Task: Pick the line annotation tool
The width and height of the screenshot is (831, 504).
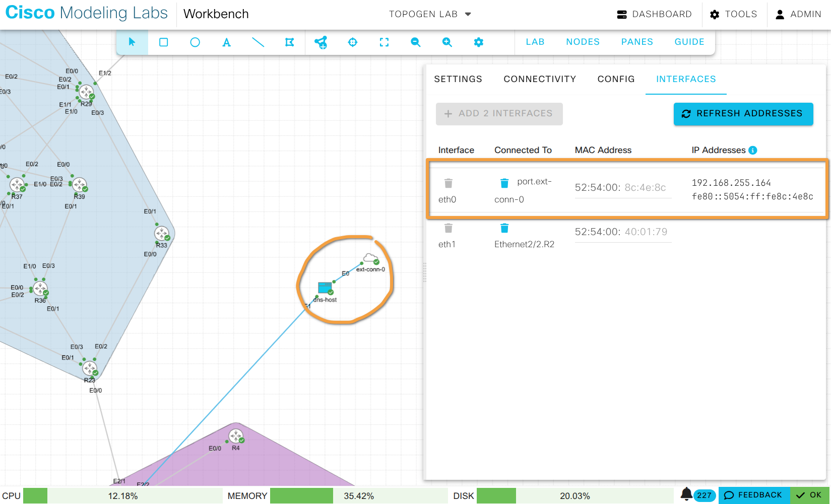Action: click(258, 42)
